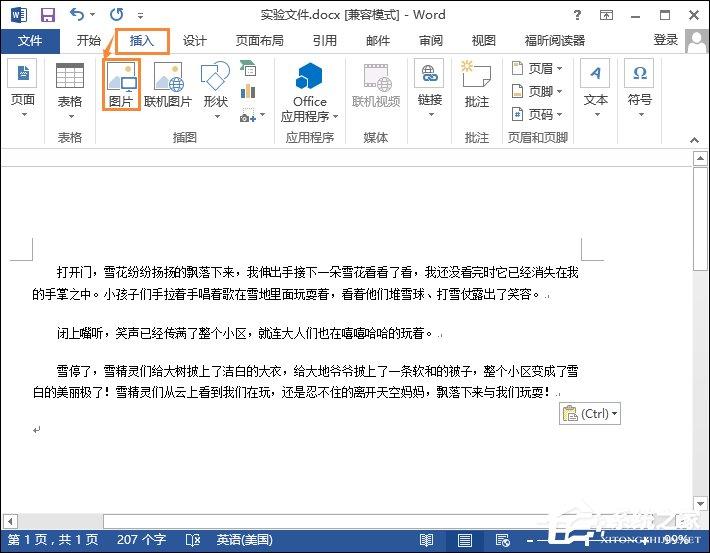Screen dimensions: 710x553
Task: Open the 福昕阅读器 Foxit Reader tab
Action: pos(555,41)
